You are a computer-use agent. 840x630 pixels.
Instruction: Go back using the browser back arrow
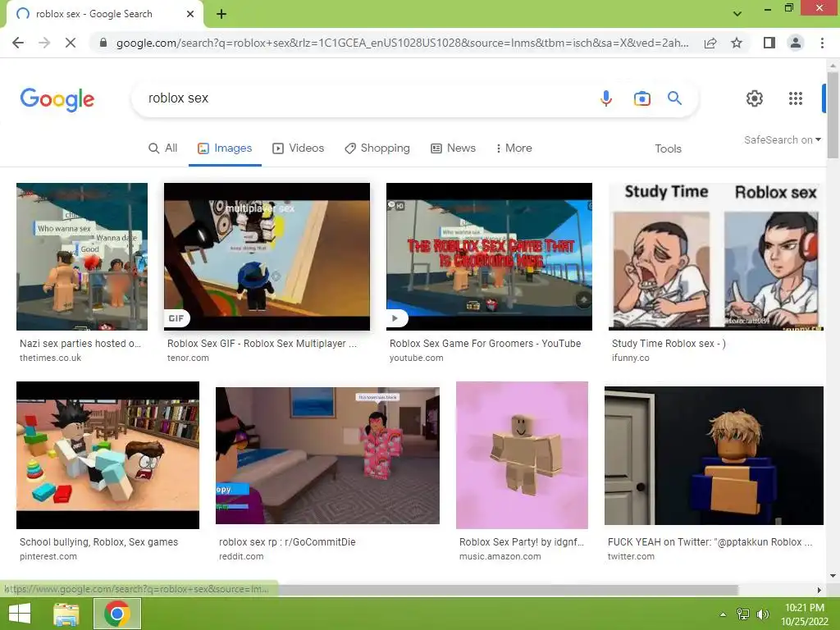coord(18,43)
